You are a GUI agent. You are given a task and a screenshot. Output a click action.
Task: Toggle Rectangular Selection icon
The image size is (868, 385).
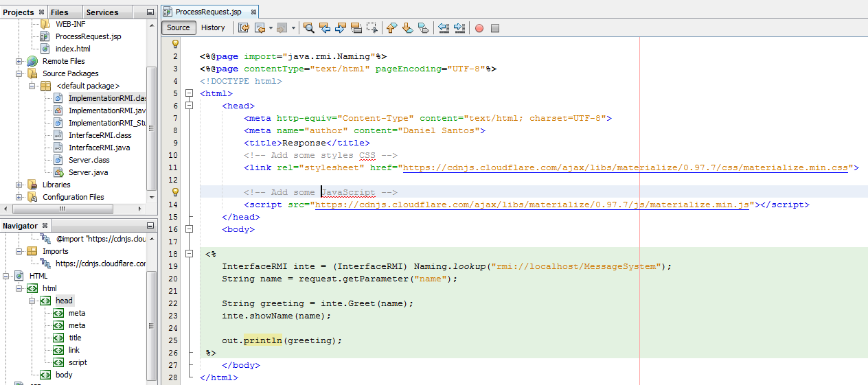pyautogui.click(x=372, y=28)
